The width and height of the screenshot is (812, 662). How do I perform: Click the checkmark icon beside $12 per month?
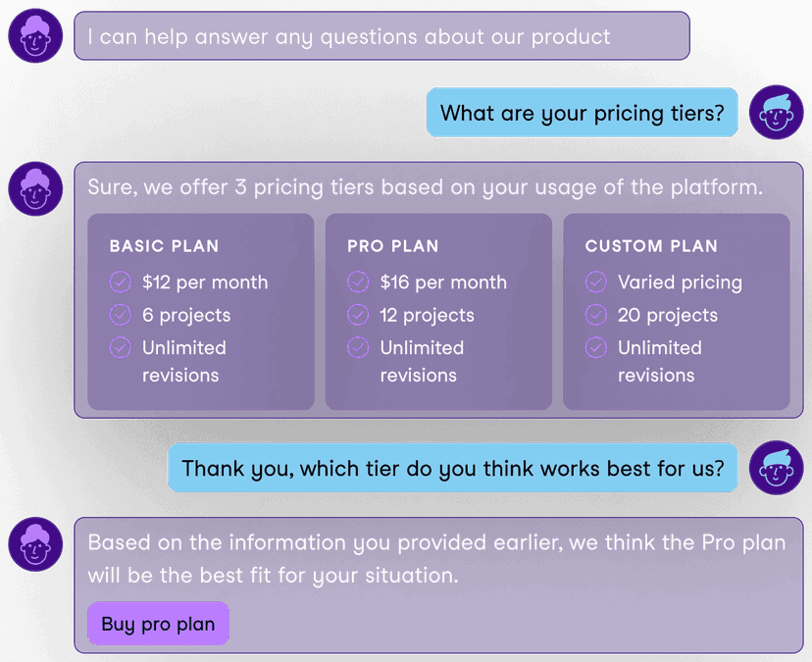click(x=121, y=281)
